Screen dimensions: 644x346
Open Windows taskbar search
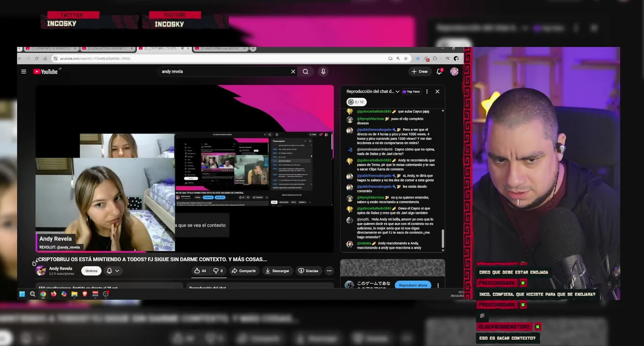pos(33,294)
